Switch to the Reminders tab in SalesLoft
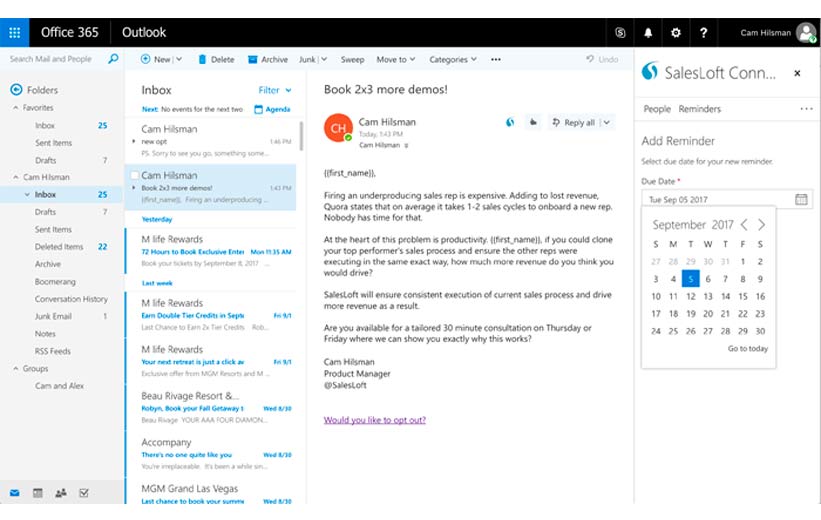This screenshot has width=821, height=520. [x=700, y=109]
